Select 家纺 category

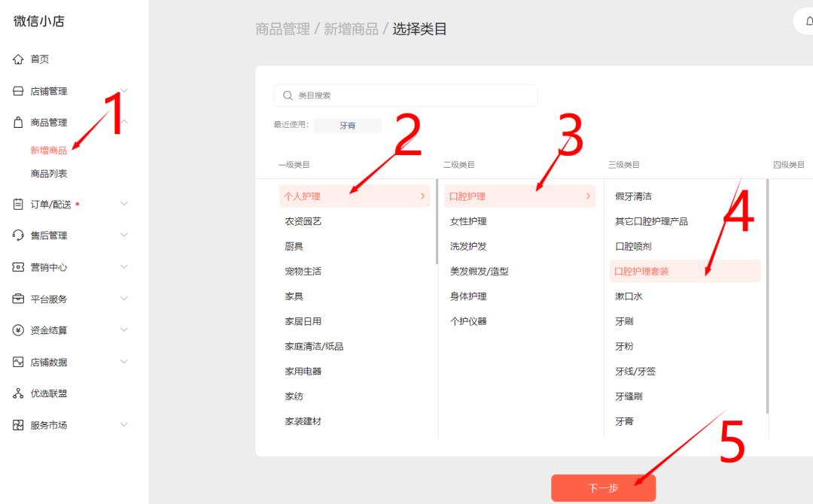[x=294, y=396]
